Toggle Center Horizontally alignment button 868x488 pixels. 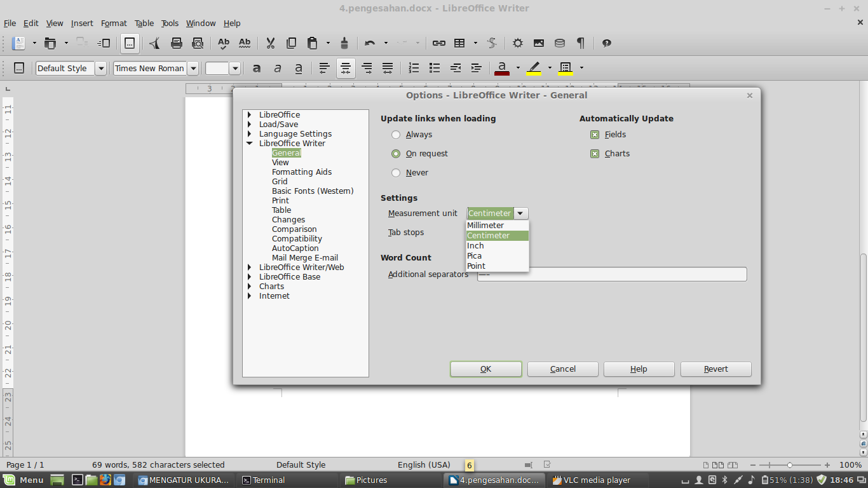pos(346,68)
